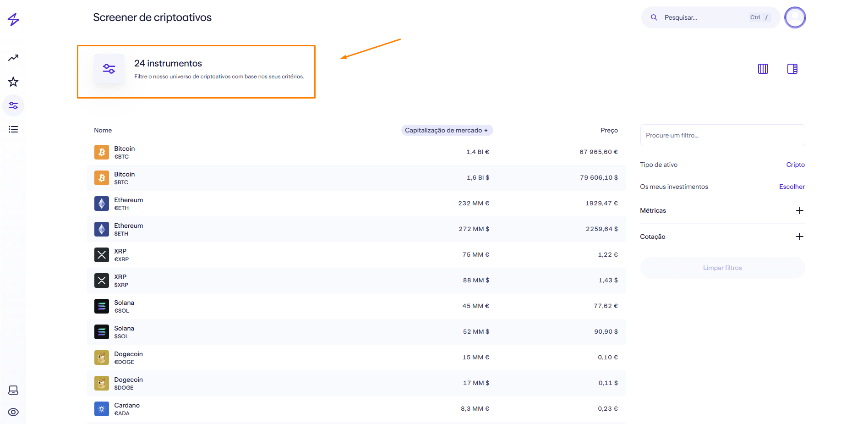868x424 pixels.
Task: Click the price 79 606,10 $
Action: tap(599, 177)
